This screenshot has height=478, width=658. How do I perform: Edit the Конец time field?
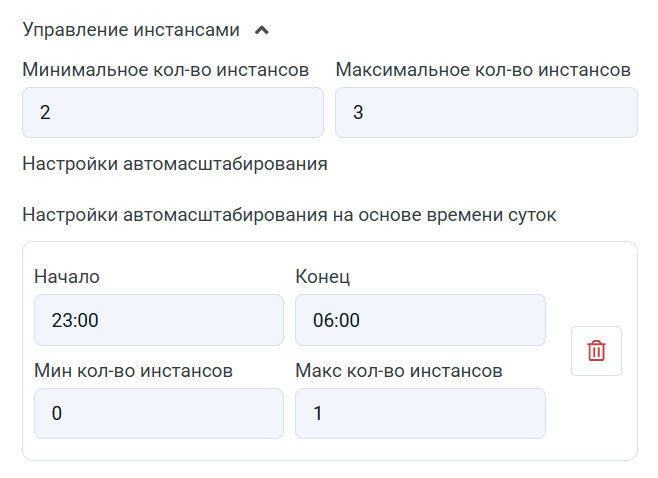tap(420, 320)
